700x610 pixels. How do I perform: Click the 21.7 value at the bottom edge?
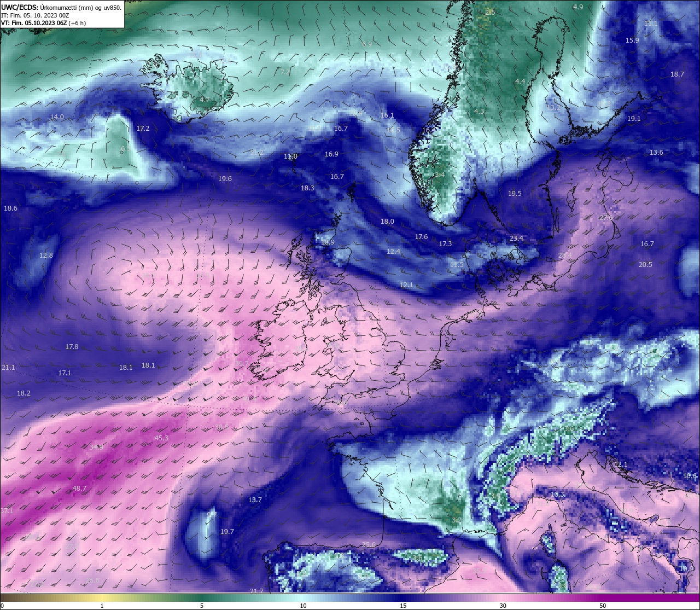(x=256, y=591)
